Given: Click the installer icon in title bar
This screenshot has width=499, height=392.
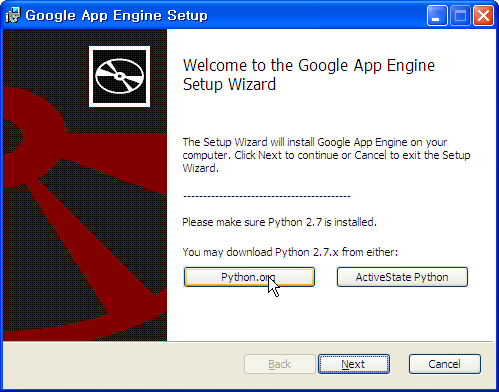Looking at the screenshot, I should (x=13, y=15).
